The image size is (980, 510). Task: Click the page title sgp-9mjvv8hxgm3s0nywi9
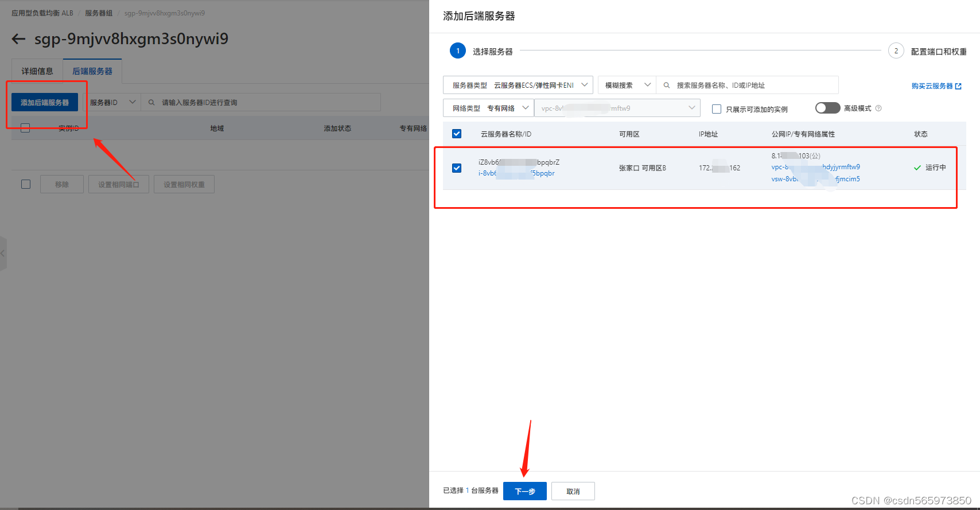pos(131,39)
